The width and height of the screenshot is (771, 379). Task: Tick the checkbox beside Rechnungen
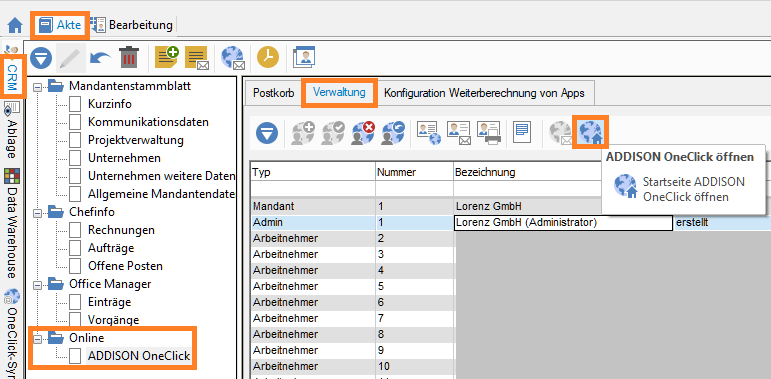tap(75, 230)
